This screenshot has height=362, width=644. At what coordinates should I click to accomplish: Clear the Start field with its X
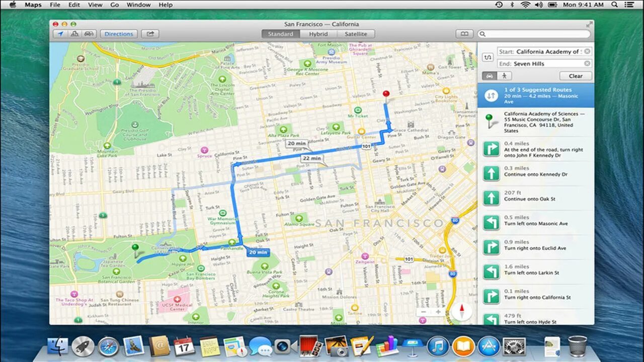coord(587,51)
